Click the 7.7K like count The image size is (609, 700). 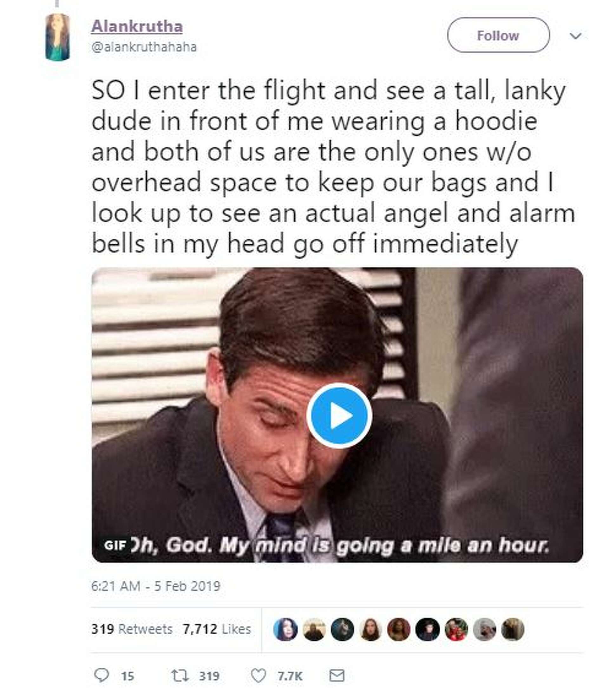point(290,676)
